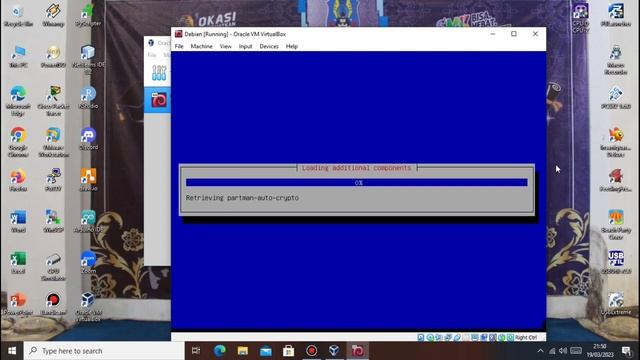Click the 'Loading additional components' dialog title
The image size is (640, 360).
coord(356,168)
